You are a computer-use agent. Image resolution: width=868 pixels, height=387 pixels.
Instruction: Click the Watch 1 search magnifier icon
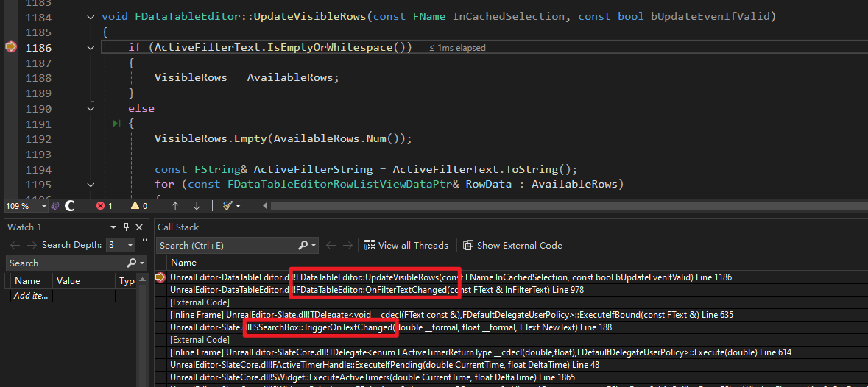point(131,263)
